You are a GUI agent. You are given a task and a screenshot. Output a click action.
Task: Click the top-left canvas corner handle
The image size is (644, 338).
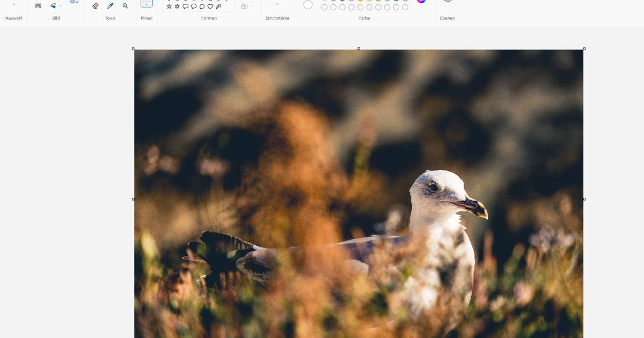pyautogui.click(x=133, y=49)
